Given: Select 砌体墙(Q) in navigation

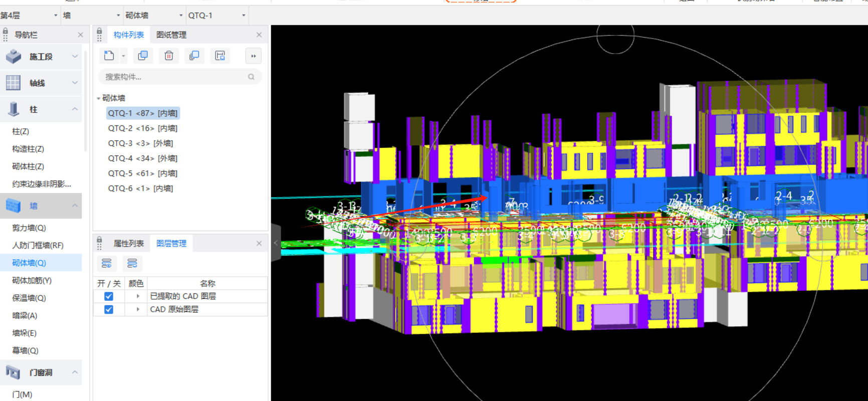Looking at the screenshot, I should [29, 263].
